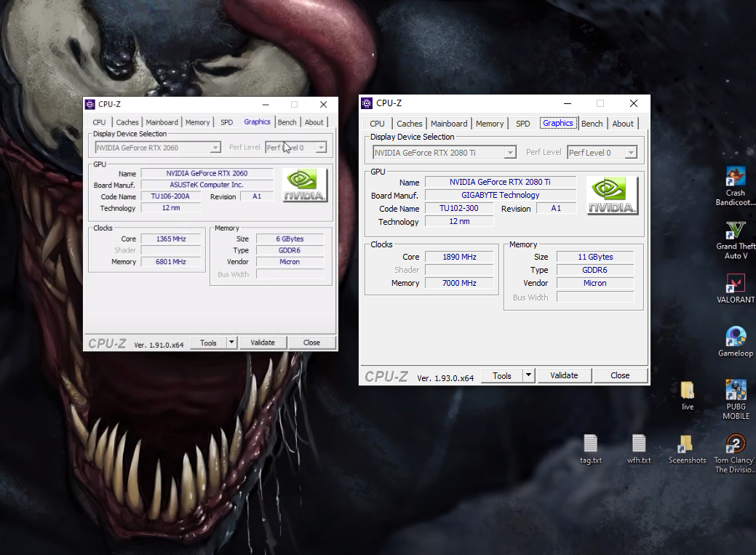Click the 6801 MHz memory clock value
Screen dimensions: 756x555
(x=171, y=262)
